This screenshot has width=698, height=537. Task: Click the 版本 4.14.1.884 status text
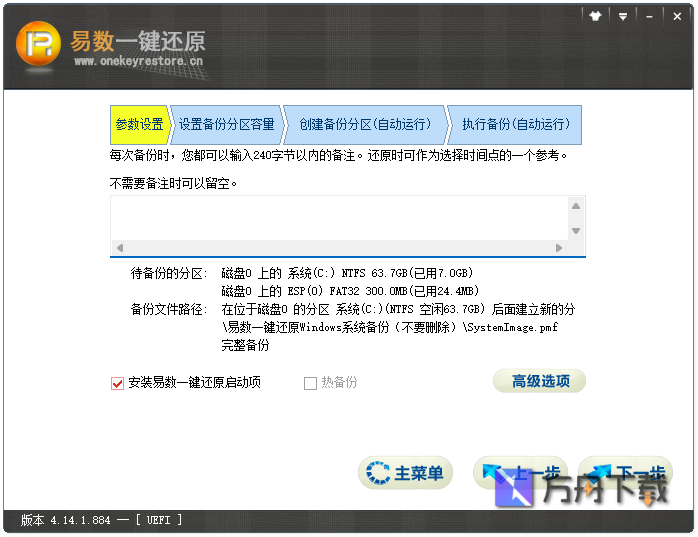click(x=65, y=520)
